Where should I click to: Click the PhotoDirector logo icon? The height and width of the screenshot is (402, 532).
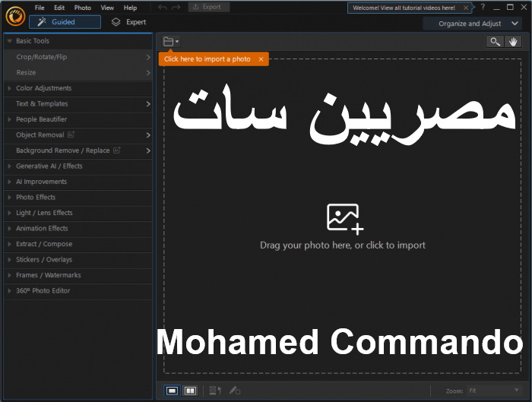coord(13,14)
